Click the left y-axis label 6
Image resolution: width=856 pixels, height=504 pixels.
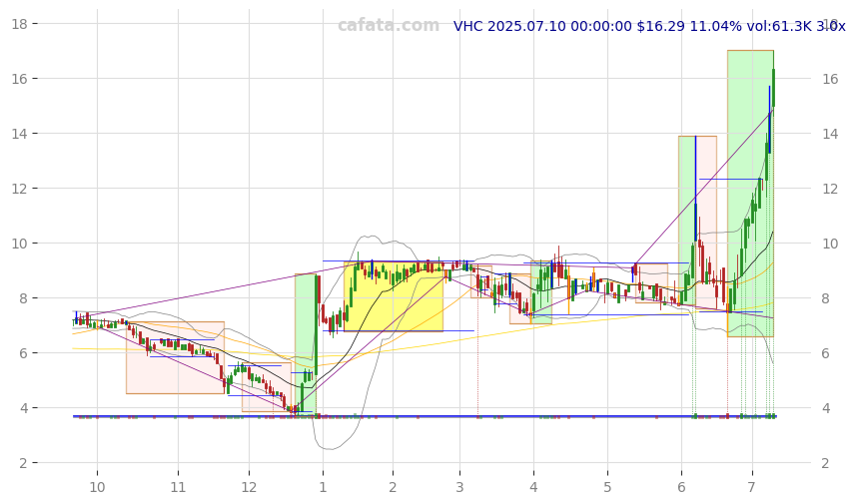[x=24, y=353]
